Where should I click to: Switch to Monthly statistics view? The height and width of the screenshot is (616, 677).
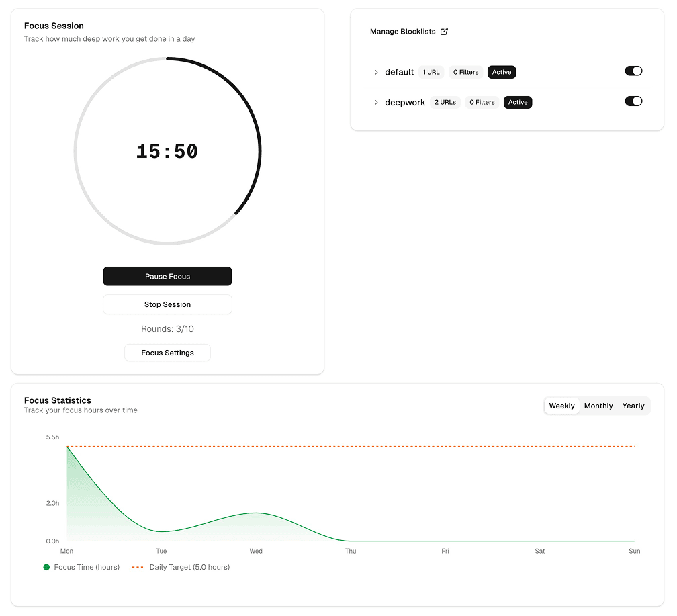pyautogui.click(x=598, y=406)
